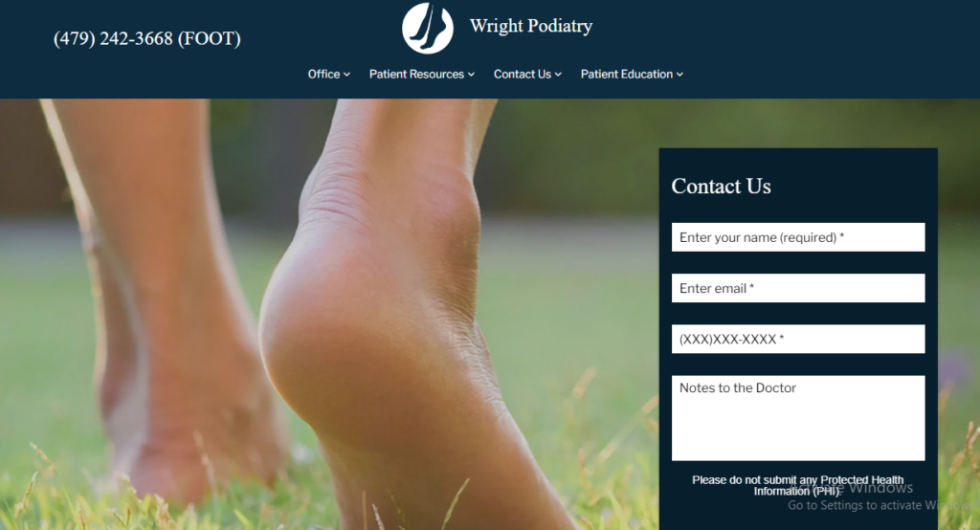The width and height of the screenshot is (980, 530).
Task: Click into the Enter email field
Action: pyautogui.click(x=798, y=288)
